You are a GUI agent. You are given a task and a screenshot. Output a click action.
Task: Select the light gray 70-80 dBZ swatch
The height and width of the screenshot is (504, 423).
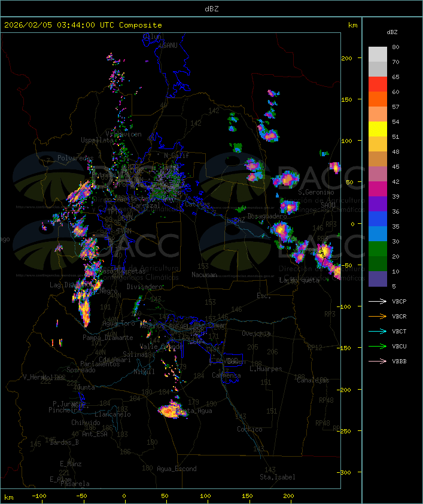(x=378, y=54)
